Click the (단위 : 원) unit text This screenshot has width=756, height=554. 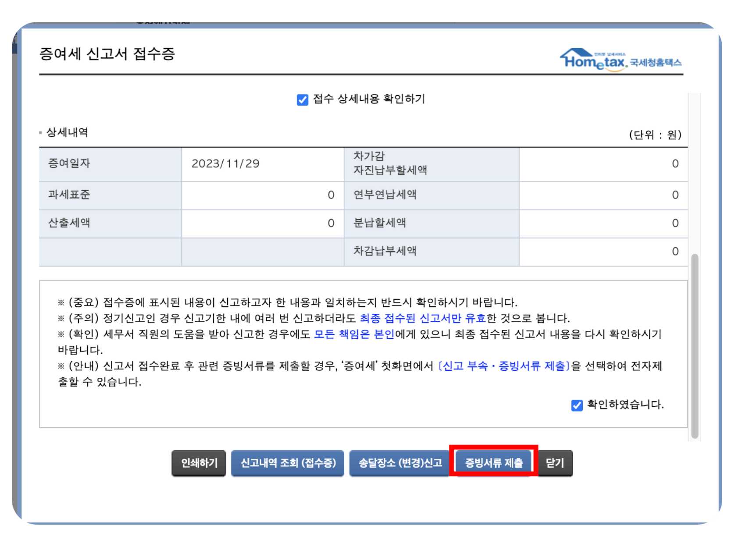point(655,135)
